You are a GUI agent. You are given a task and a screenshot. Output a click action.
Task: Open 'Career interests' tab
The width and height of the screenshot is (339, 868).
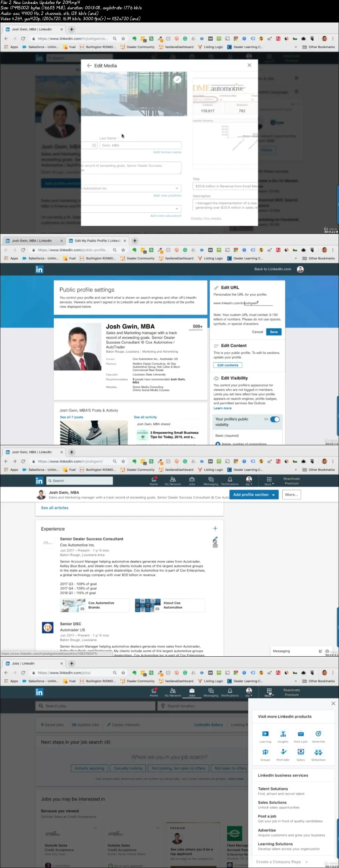[123, 724]
